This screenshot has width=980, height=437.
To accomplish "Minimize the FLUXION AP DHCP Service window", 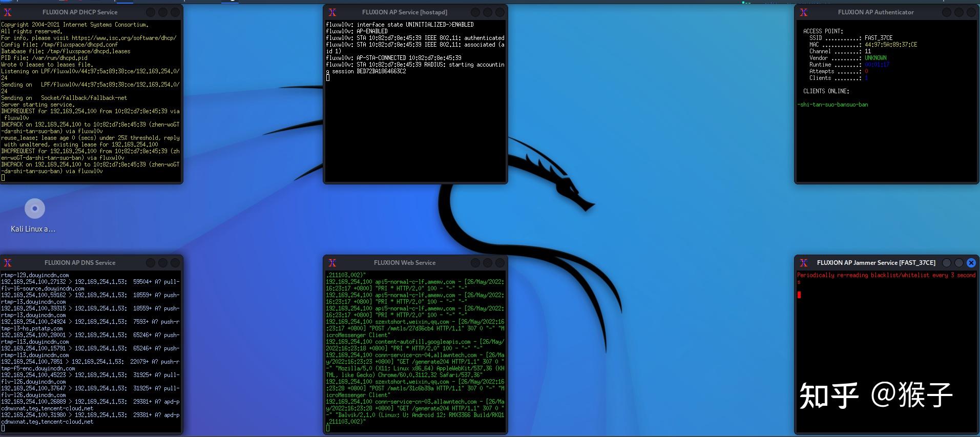I will 151,12.
